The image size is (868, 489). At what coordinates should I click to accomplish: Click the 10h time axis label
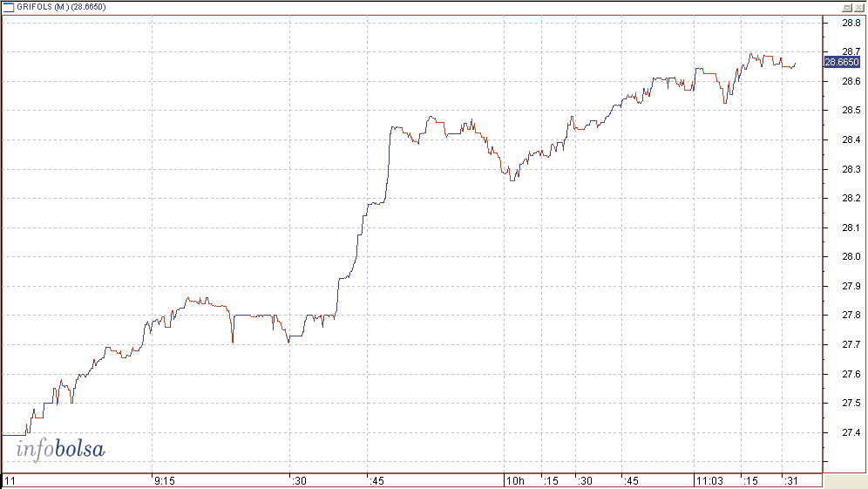click(x=515, y=480)
